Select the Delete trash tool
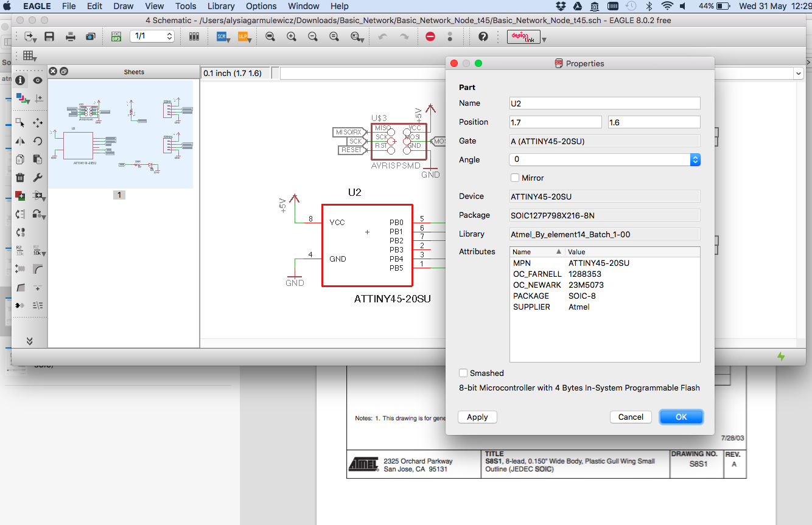This screenshot has height=525, width=812. [x=20, y=178]
